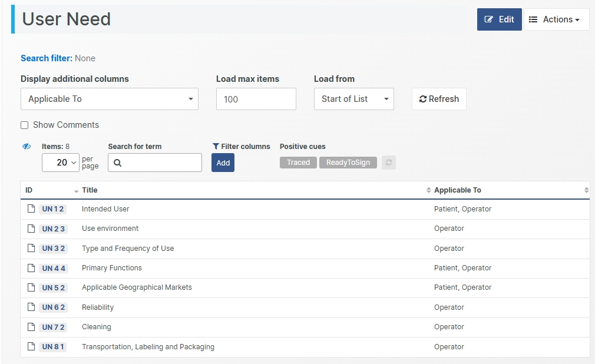Image resolution: width=595 pixels, height=364 pixels.
Task: Open the Display additional columns dropdown
Action: [x=110, y=99]
